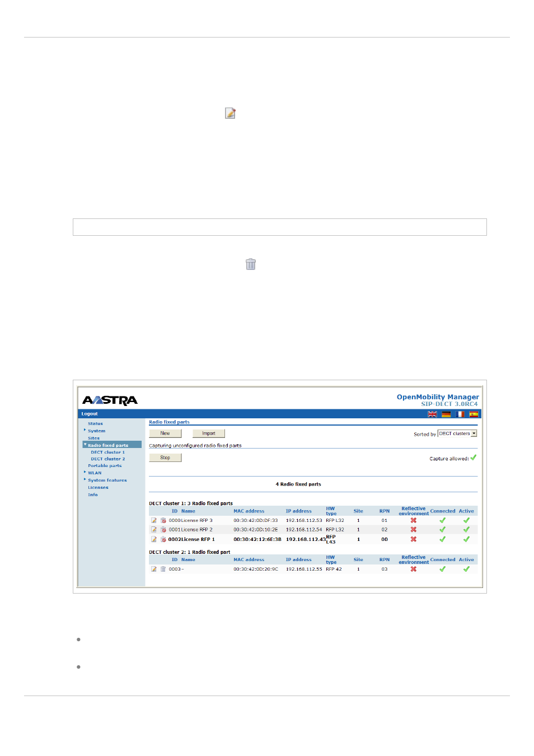This screenshot has width=534, height=756.
Task: Switch language via the UK flag
Action: (432, 414)
